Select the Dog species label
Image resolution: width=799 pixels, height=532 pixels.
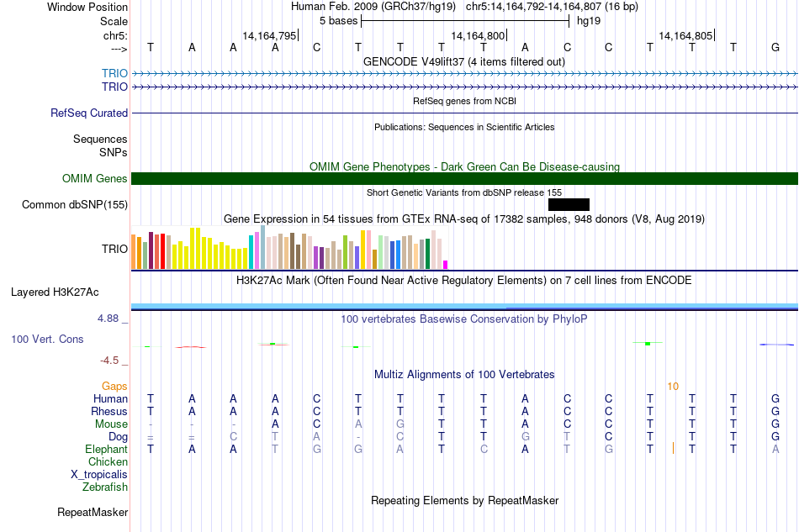click(x=118, y=437)
